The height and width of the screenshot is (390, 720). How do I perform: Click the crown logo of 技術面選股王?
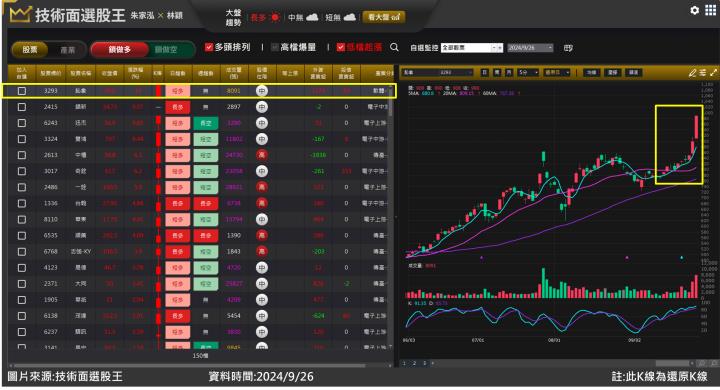[x=20, y=14]
